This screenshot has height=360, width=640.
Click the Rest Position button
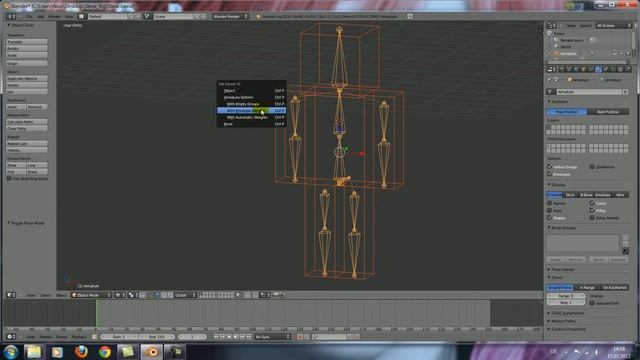point(608,111)
